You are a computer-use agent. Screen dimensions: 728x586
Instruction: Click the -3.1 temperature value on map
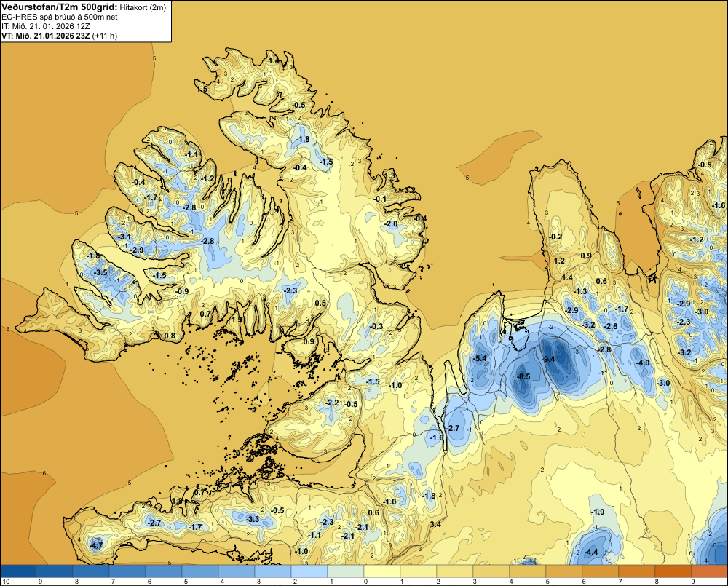(x=124, y=237)
